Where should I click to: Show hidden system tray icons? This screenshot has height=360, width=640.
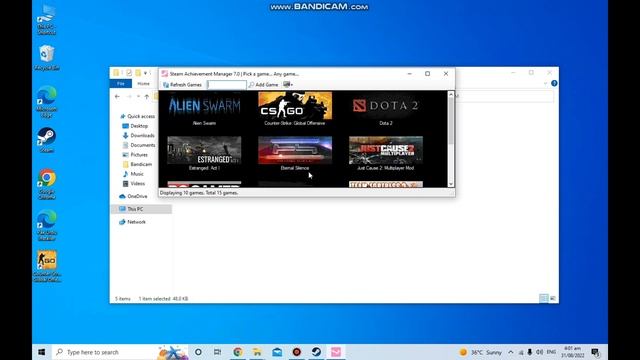tap(511, 352)
